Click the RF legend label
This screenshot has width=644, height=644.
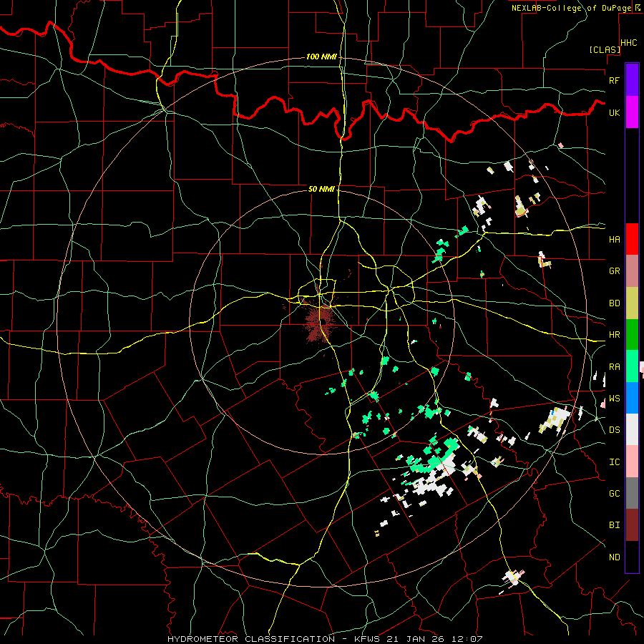click(x=614, y=80)
